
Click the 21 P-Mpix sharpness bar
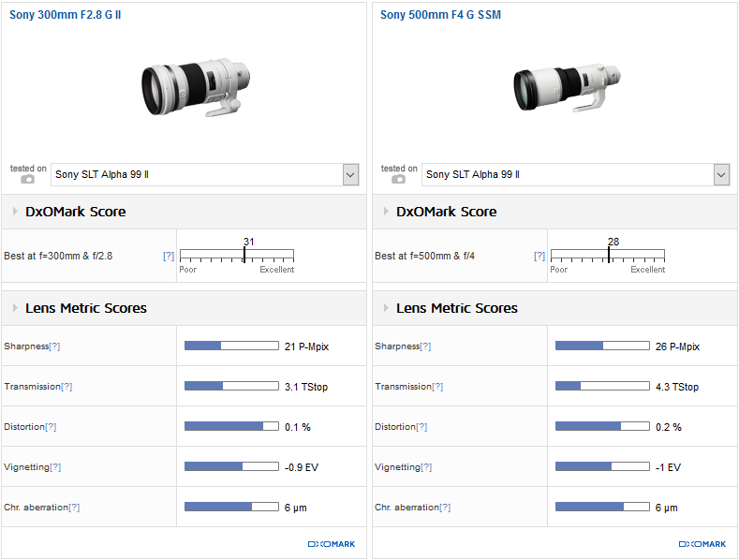click(231, 346)
